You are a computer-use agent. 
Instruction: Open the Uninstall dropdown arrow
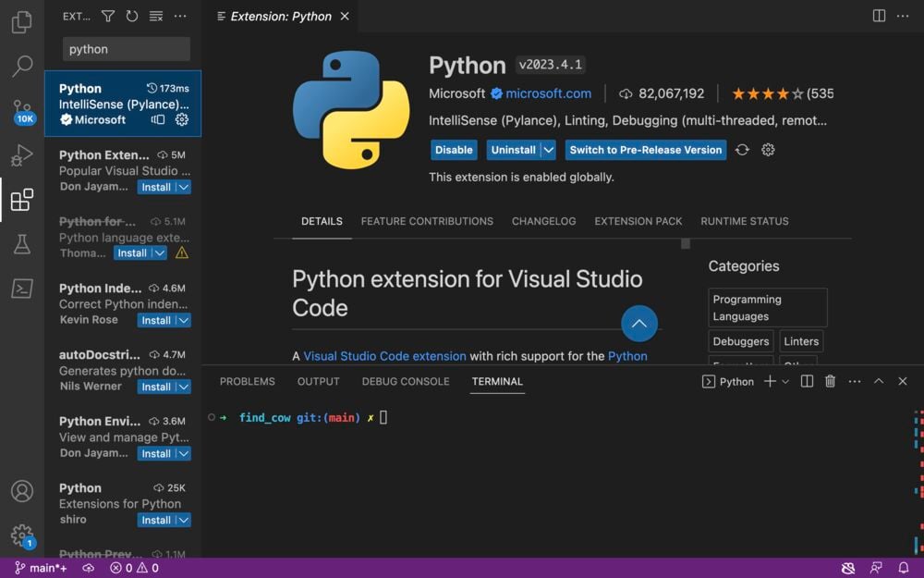point(549,149)
